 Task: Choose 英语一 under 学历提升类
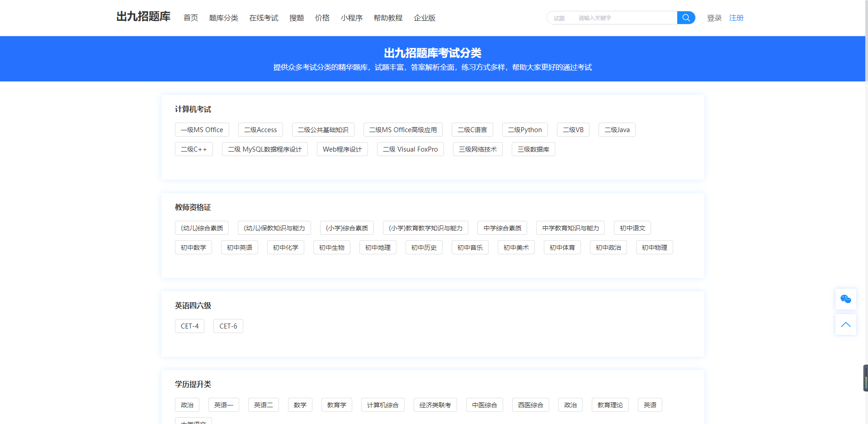tap(224, 405)
